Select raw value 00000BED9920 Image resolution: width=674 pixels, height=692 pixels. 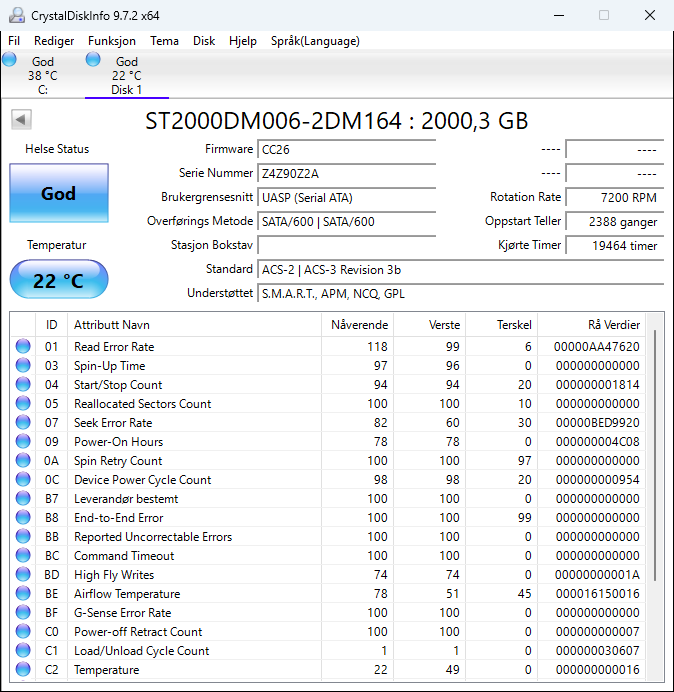(x=597, y=423)
